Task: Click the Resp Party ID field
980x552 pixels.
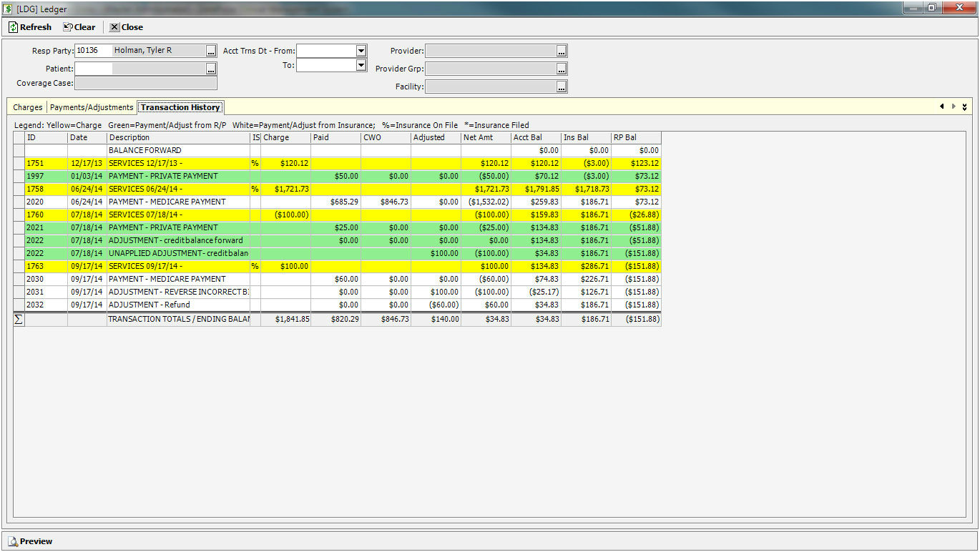Action: point(93,51)
